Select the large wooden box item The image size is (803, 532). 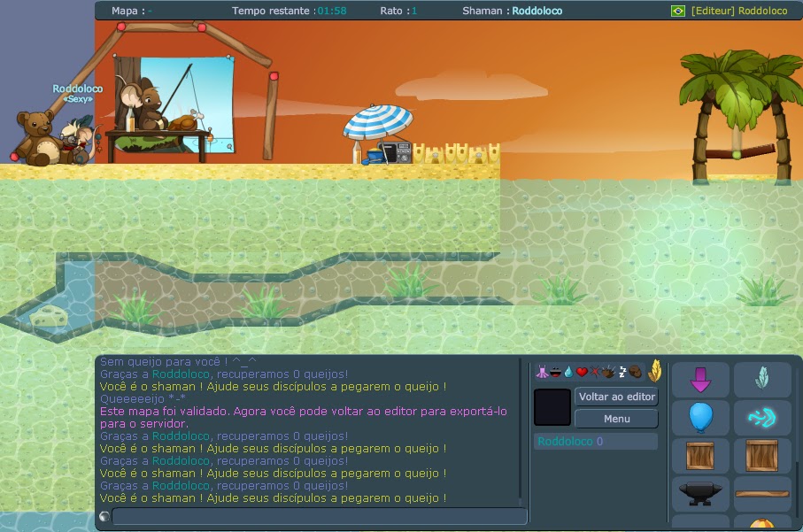761,455
